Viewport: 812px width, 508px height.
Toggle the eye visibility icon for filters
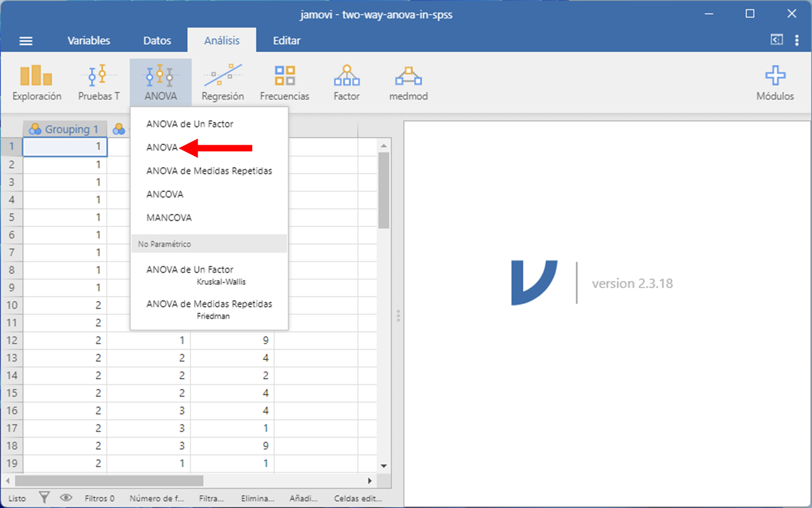(66, 498)
